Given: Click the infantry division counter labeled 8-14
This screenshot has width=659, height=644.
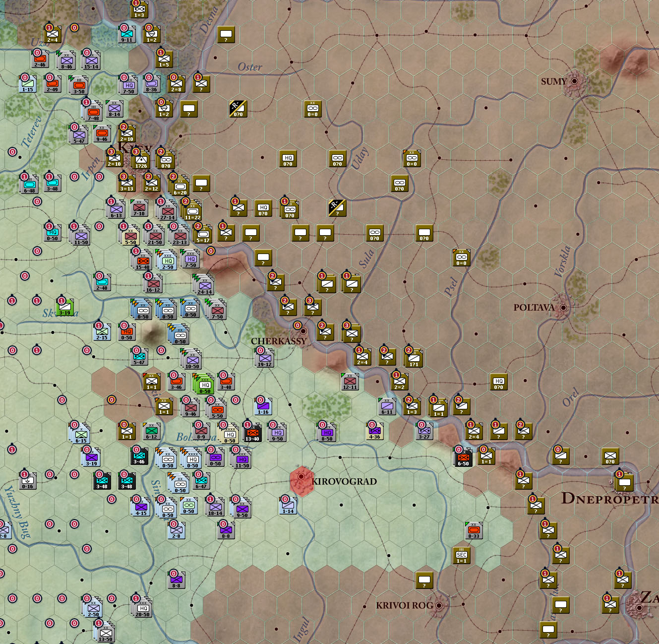Looking at the screenshot, I should 115,109.
